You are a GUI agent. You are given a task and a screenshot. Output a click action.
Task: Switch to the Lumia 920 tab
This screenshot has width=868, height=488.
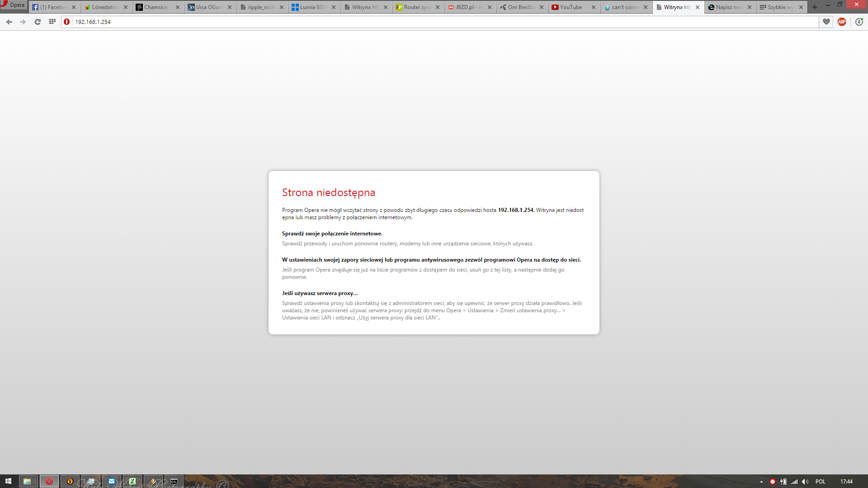[314, 7]
